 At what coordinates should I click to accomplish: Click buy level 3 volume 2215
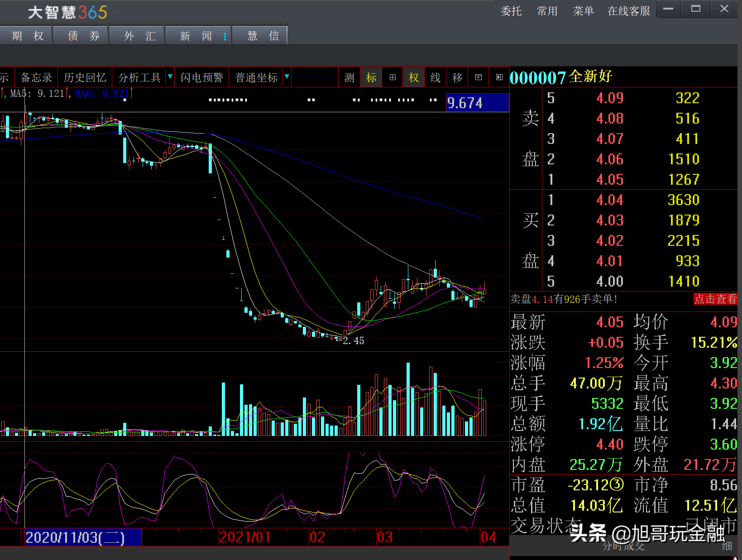coord(684,241)
